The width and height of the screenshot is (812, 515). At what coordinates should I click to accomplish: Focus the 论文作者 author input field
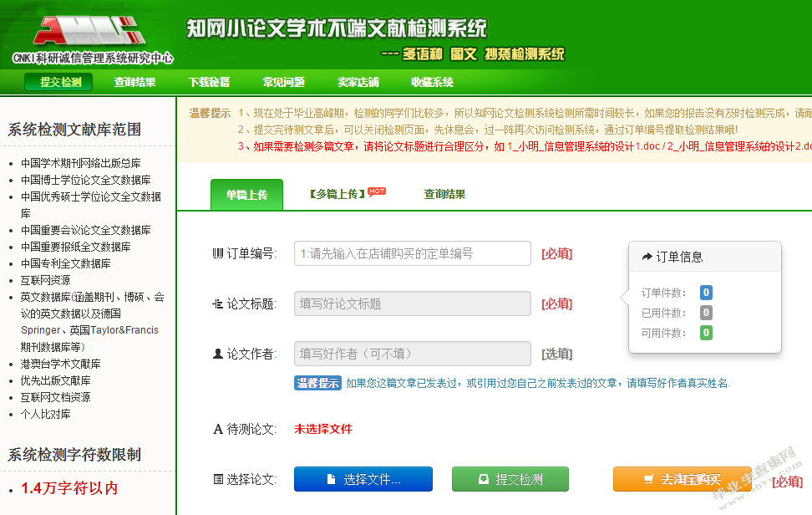pos(412,354)
